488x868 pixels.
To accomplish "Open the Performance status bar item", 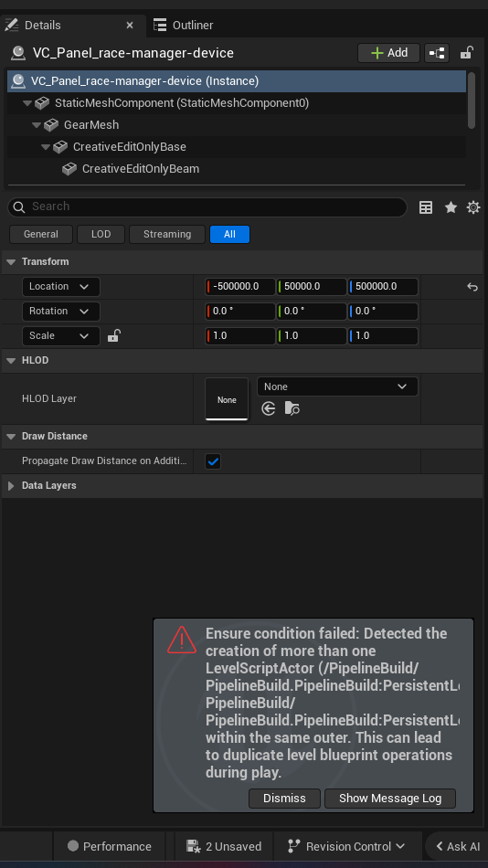I will (109, 846).
